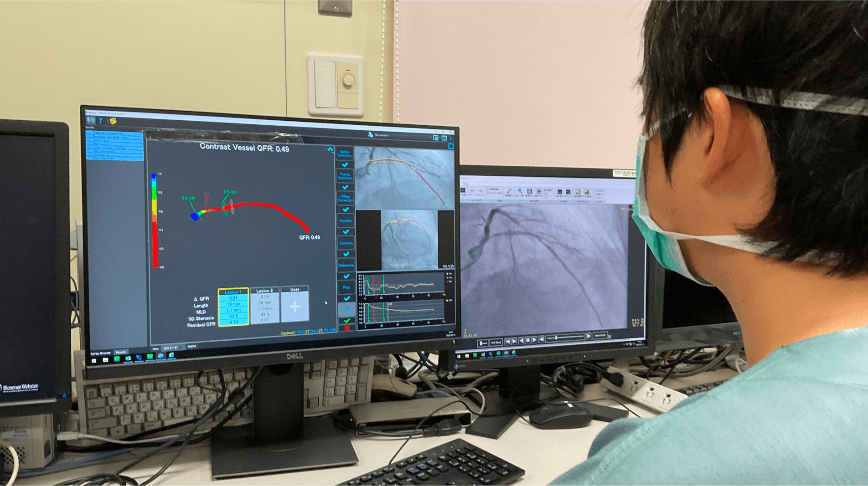Add a User lesion with plus button
Screen dimensions: 868x486
[294, 307]
